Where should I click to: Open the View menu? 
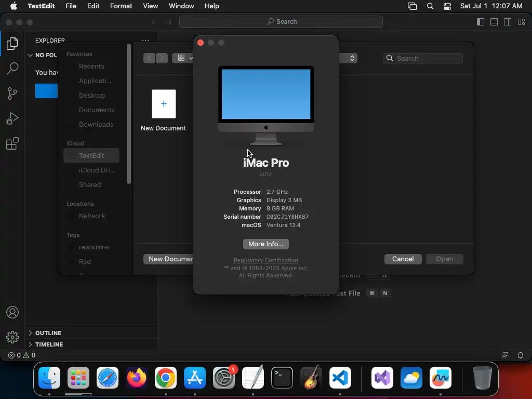point(150,6)
